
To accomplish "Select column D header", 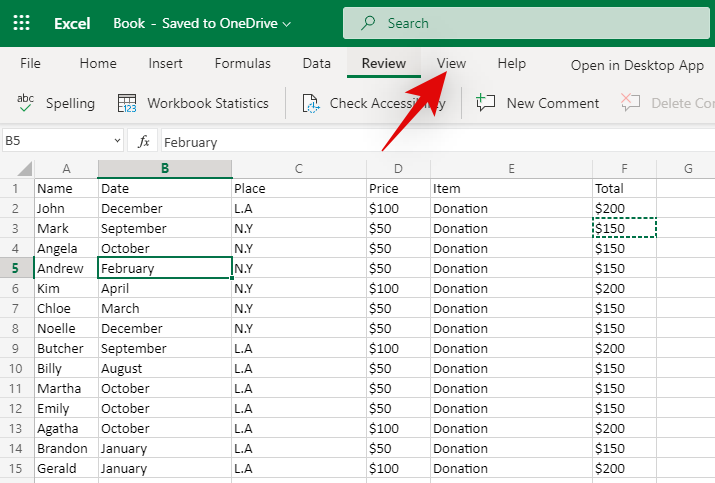I will click(398, 169).
